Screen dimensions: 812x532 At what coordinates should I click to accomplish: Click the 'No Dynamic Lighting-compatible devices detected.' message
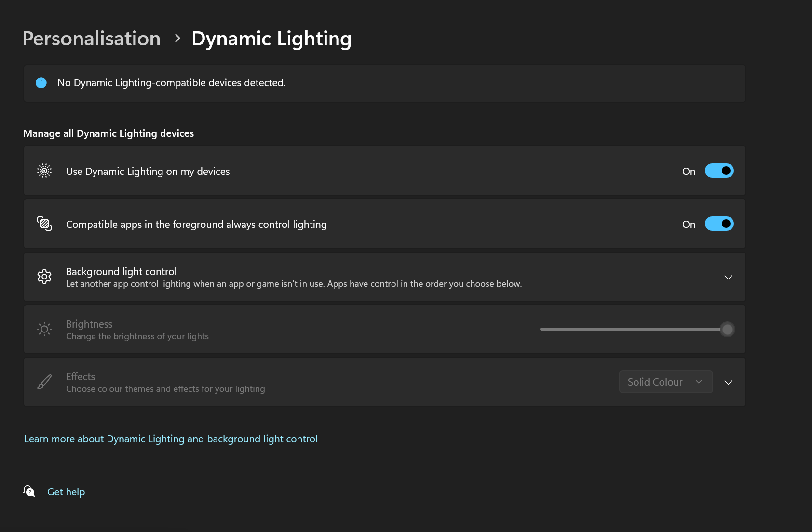tap(172, 83)
